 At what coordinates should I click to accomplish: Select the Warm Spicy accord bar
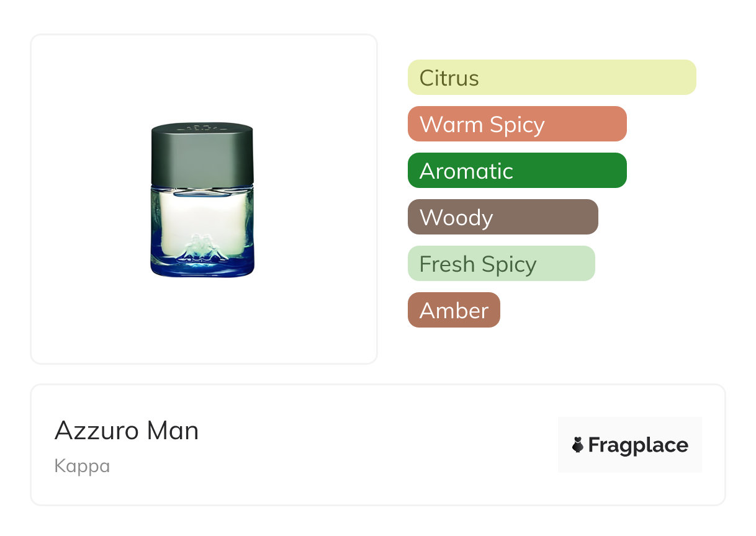pos(517,124)
